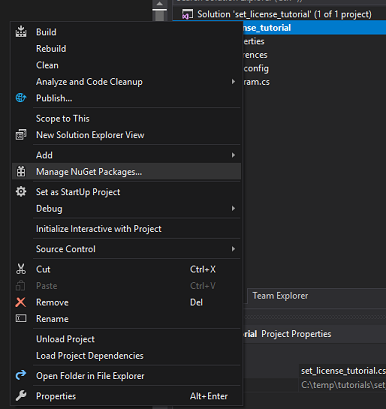Choose Rename in the context menu
This screenshot has height=409, width=386.
[126, 319]
